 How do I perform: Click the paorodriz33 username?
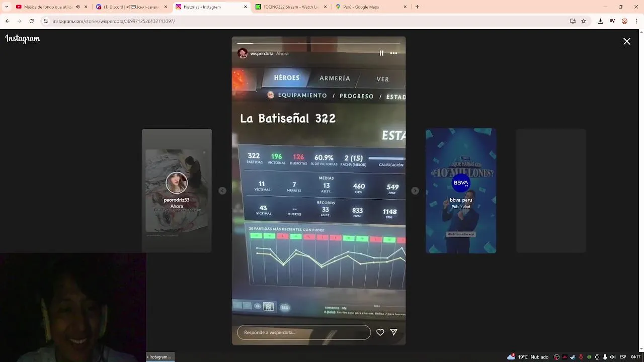(x=177, y=200)
